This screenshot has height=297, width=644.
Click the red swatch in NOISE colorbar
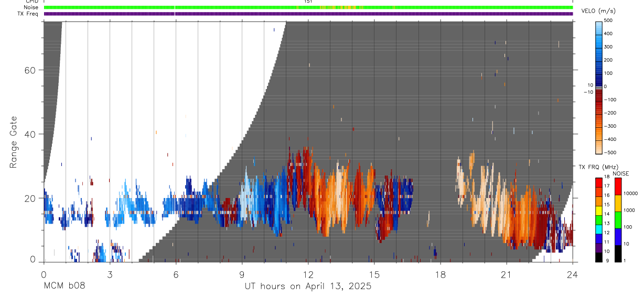click(x=618, y=186)
